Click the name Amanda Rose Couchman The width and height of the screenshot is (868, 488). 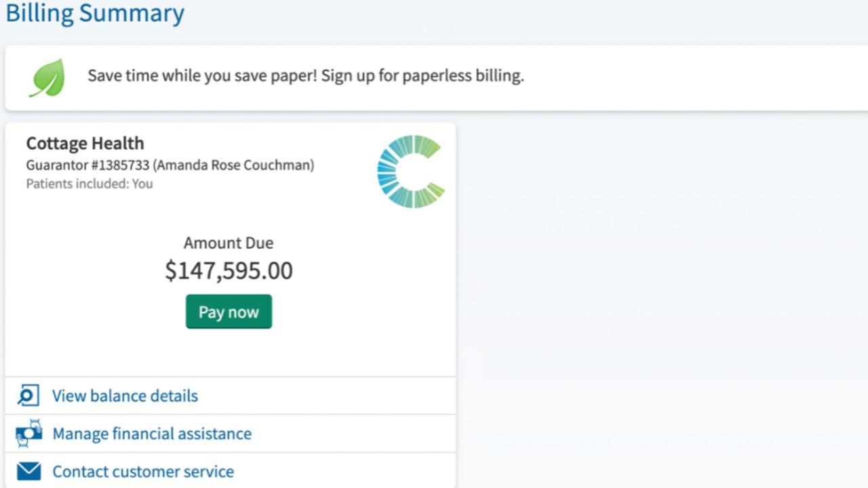coord(234,165)
